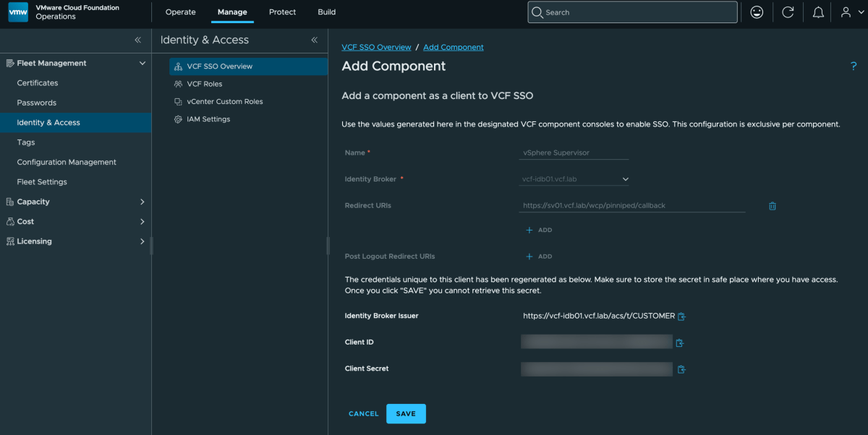Copy the Client ID value
The width and height of the screenshot is (868, 435).
point(679,343)
